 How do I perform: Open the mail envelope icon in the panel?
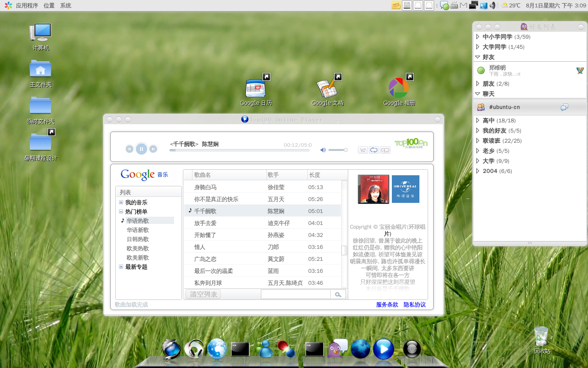464,6
